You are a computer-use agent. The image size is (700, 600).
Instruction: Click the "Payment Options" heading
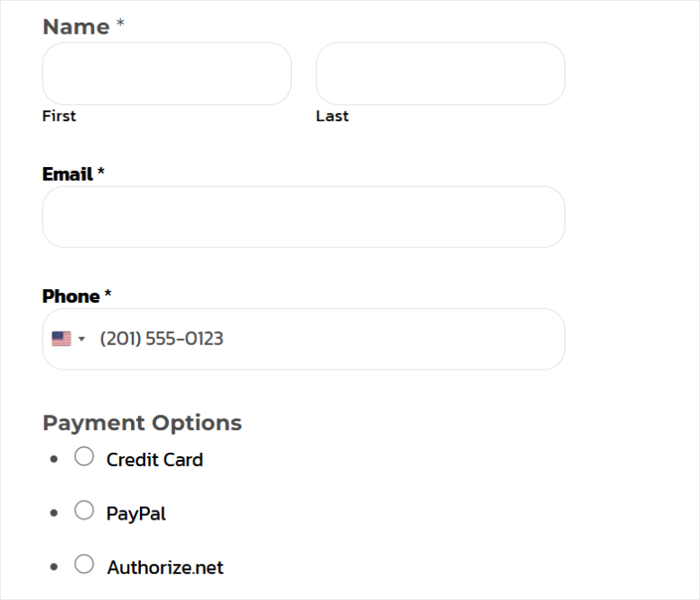point(142,423)
